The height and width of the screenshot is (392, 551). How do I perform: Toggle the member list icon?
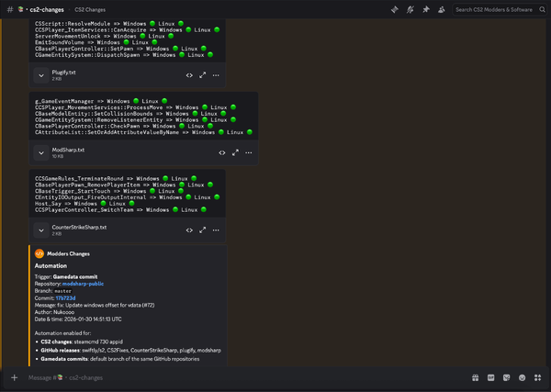(x=442, y=10)
